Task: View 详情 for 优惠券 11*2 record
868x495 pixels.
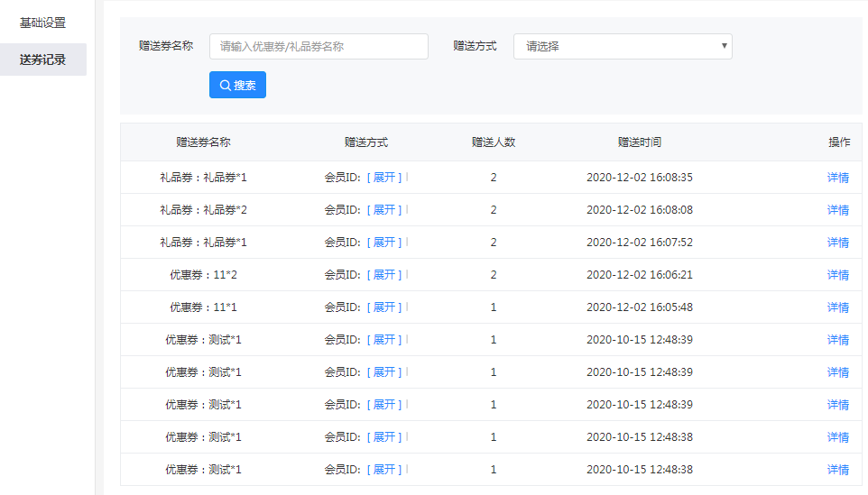Action: [x=837, y=275]
